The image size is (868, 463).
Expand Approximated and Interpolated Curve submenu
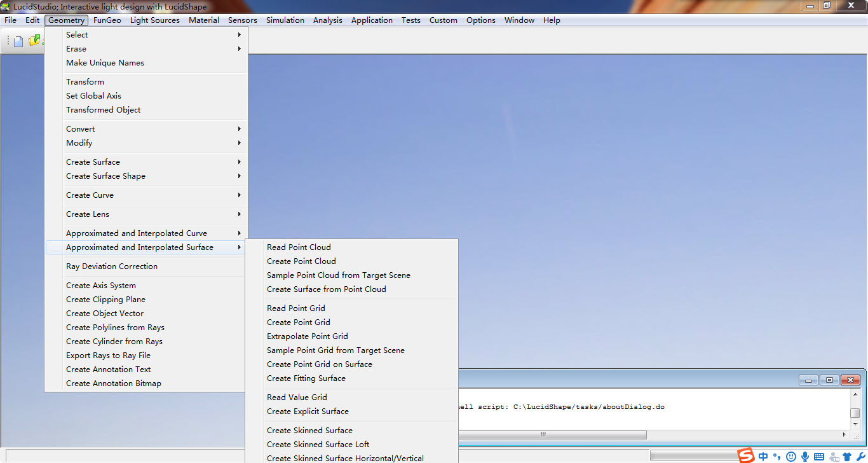(x=146, y=233)
